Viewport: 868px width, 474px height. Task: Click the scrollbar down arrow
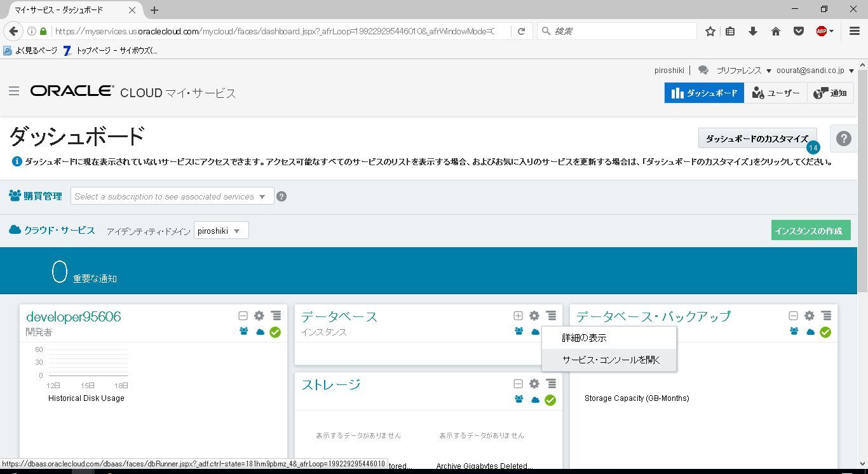click(x=863, y=464)
